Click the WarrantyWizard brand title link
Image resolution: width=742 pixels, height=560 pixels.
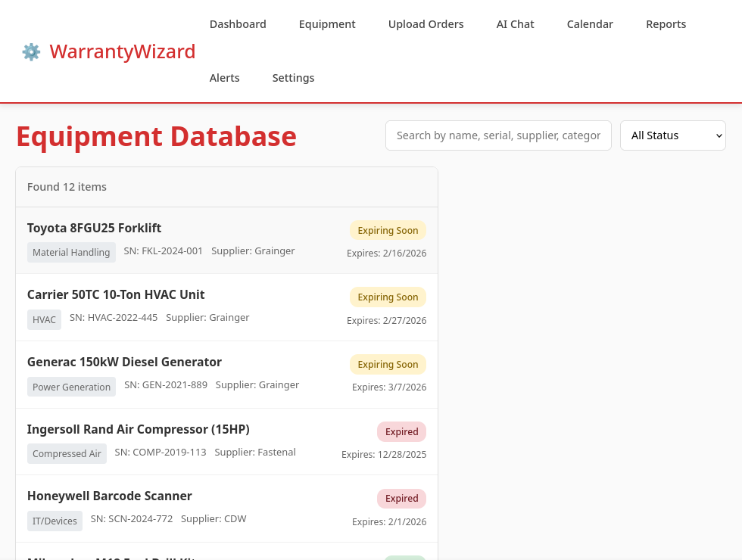point(123,51)
